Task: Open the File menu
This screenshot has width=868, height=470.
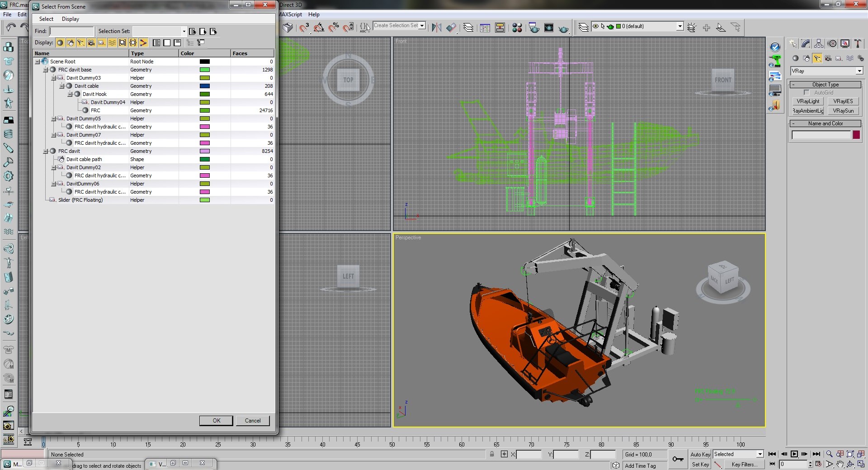Action: pyautogui.click(x=8, y=14)
